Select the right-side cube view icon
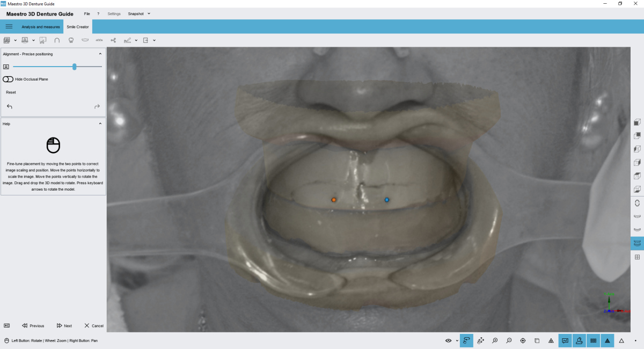644x349 pixels. (637, 163)
